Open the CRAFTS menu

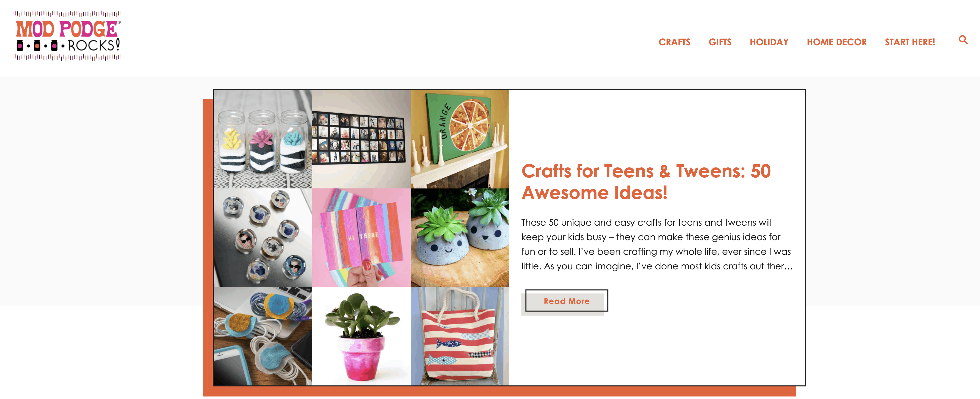click(x=674, y=42)
